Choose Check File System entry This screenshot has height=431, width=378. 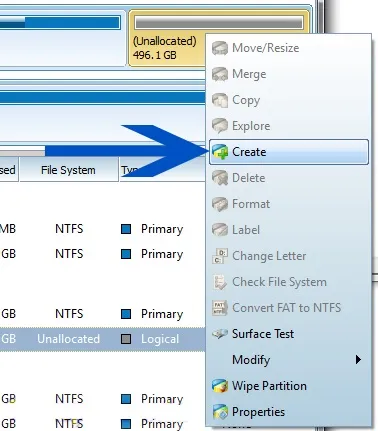(x=289, y=282)
